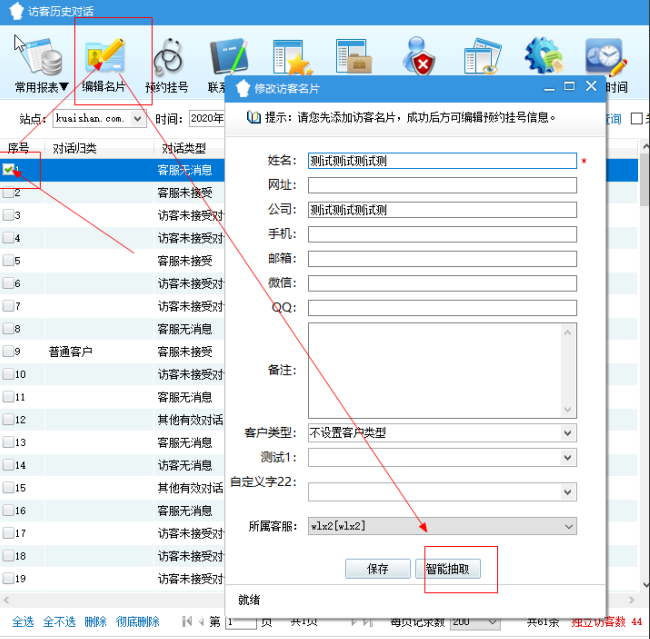The height and width of the screenshot is (639, 650).
Task: Click the 彻底删除 link
Action: [x=137, y=622]
